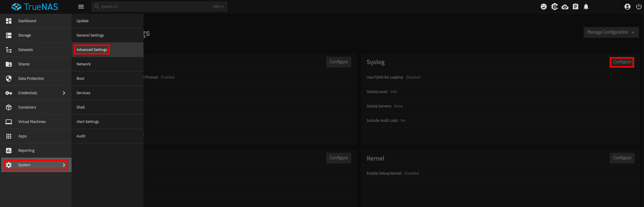Open the Manage Configuration dropdown
The width and height of the screenshot is (644, 207).
click(611, 32)
